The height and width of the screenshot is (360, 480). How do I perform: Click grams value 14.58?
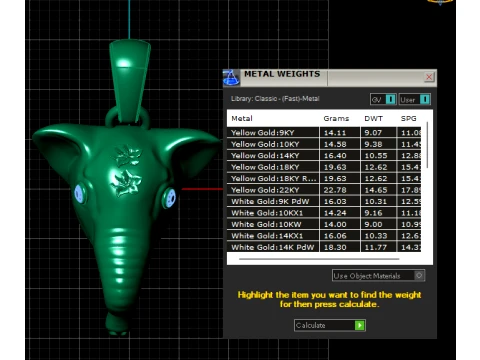335,144
